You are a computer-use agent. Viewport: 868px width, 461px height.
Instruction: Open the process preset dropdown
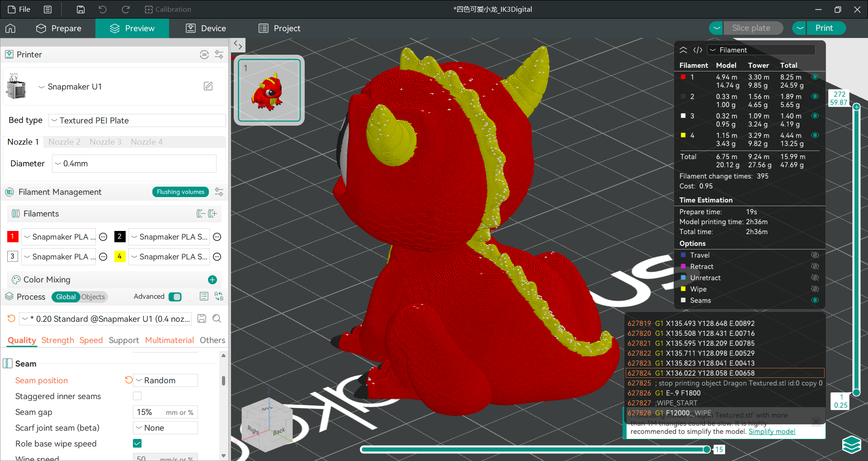pyautogui.click(x=106, y=319)
